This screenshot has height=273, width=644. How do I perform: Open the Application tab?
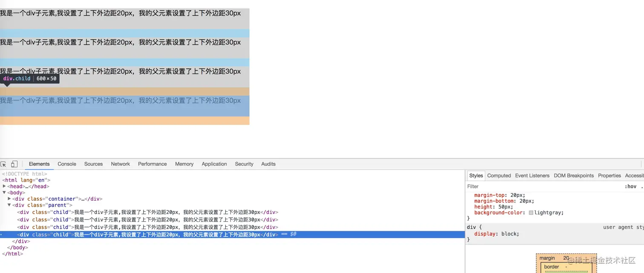point(214,164)
